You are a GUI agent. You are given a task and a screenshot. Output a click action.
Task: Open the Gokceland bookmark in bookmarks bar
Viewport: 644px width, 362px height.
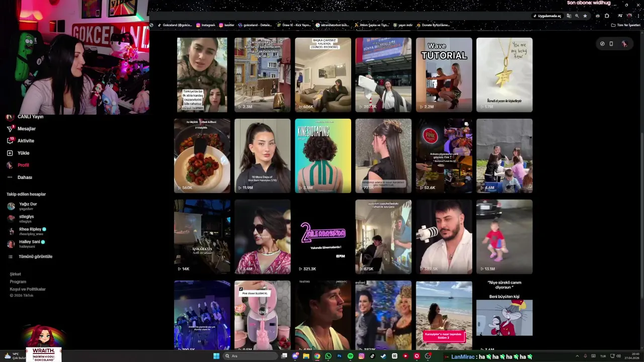coord(175,25)
